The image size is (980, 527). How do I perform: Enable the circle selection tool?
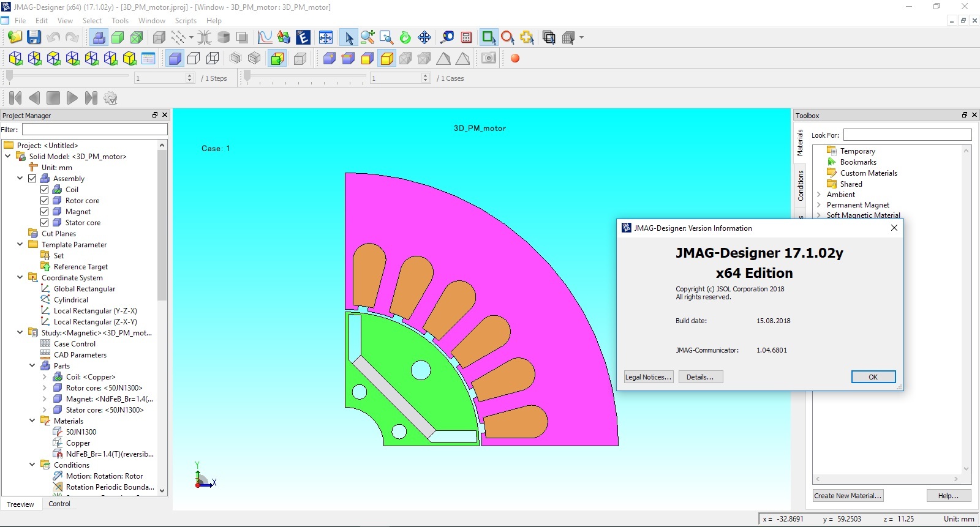507,37
